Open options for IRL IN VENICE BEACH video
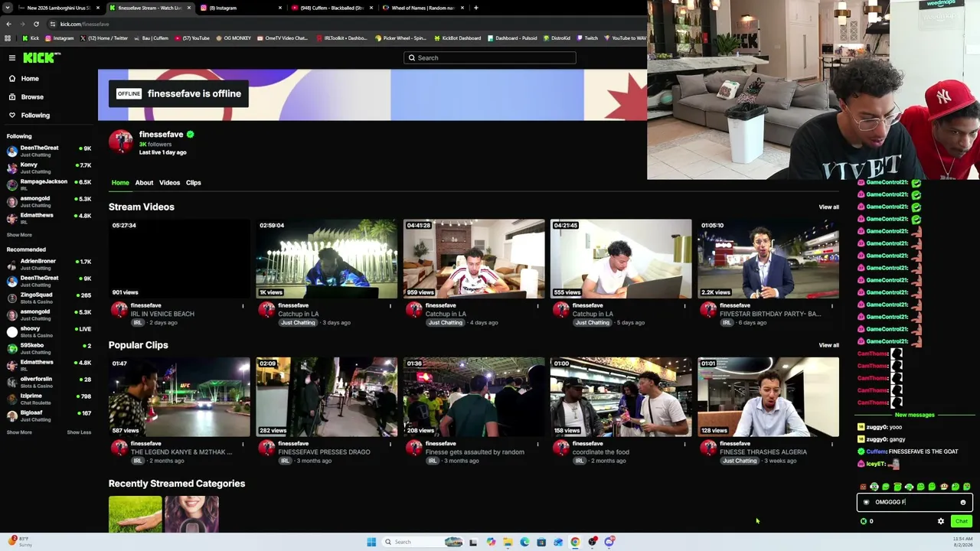Image resolution: width=980 pixels, height=551 pixels. point(243,306)
